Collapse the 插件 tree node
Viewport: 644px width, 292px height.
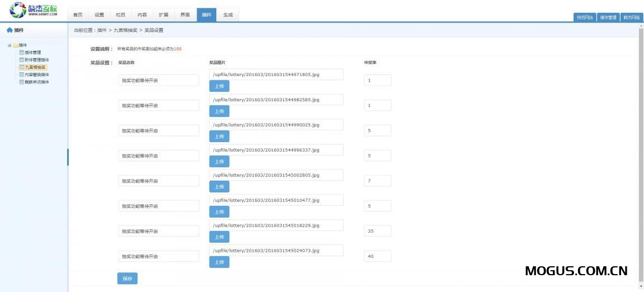tap(9, 45)
